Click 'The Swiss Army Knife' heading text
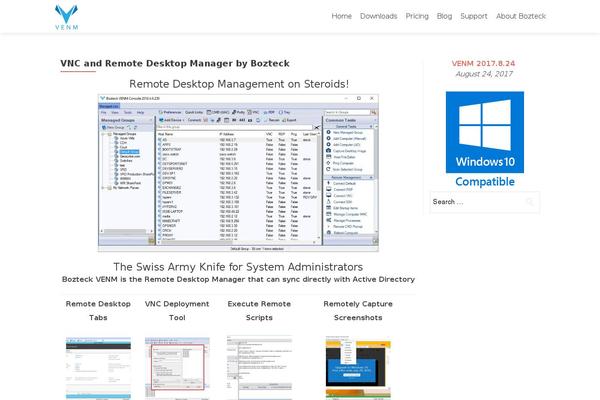This screenshot has height=400, width=600. click(x=238, y=267)
